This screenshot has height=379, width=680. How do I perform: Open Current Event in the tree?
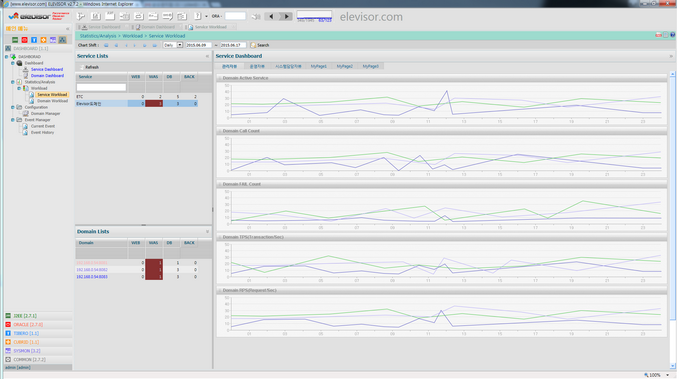pos(43,126)
